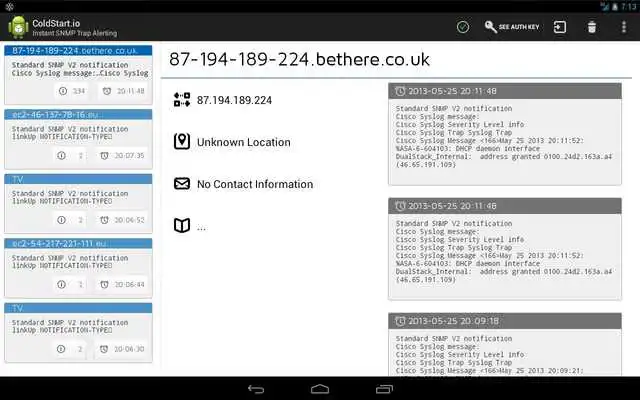This screenshot has width=640, height=400.
Task: Tap the green checkmark status icon
Action: pos(463,27)
